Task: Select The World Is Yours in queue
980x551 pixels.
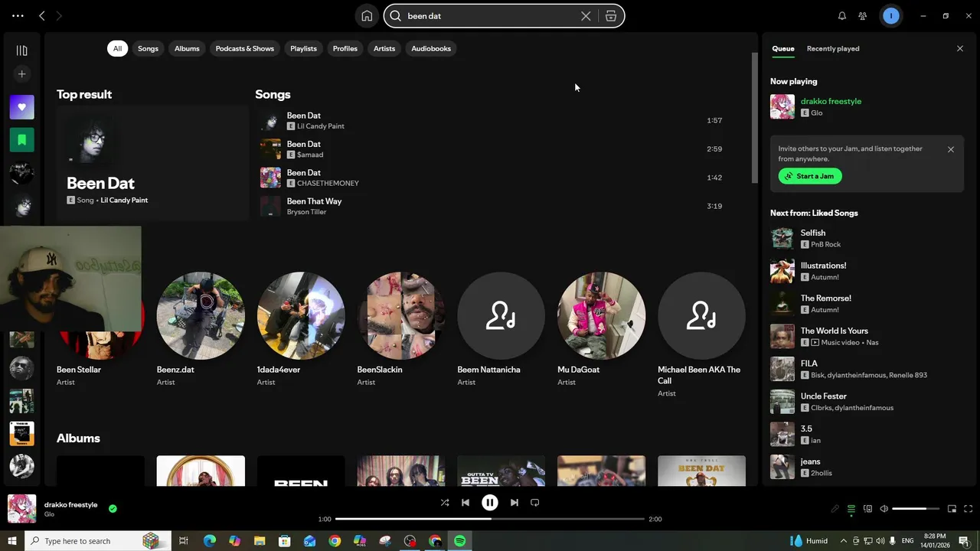Action: (866, 336)
